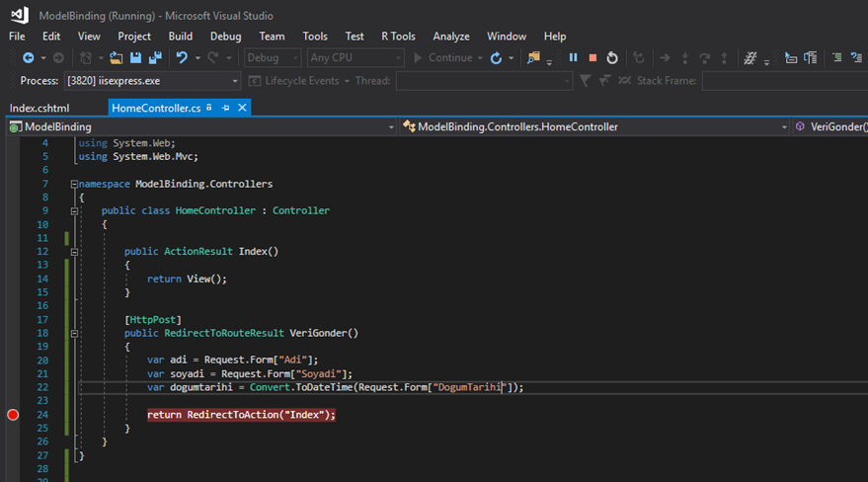Collapse the HomeController class block

(74, 210)
